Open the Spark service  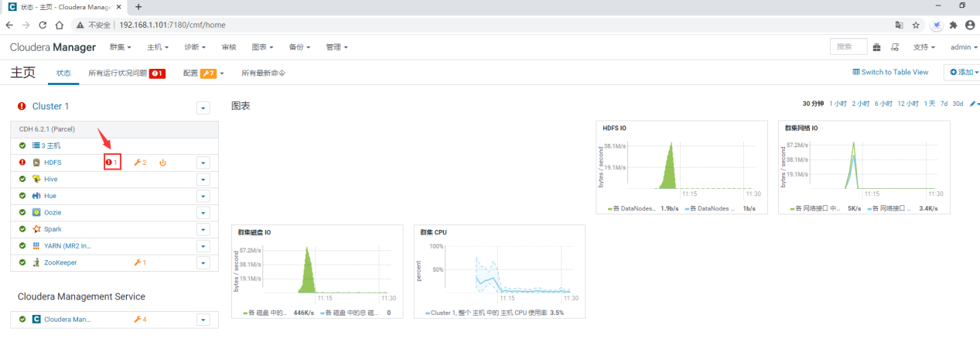[53, 229]
